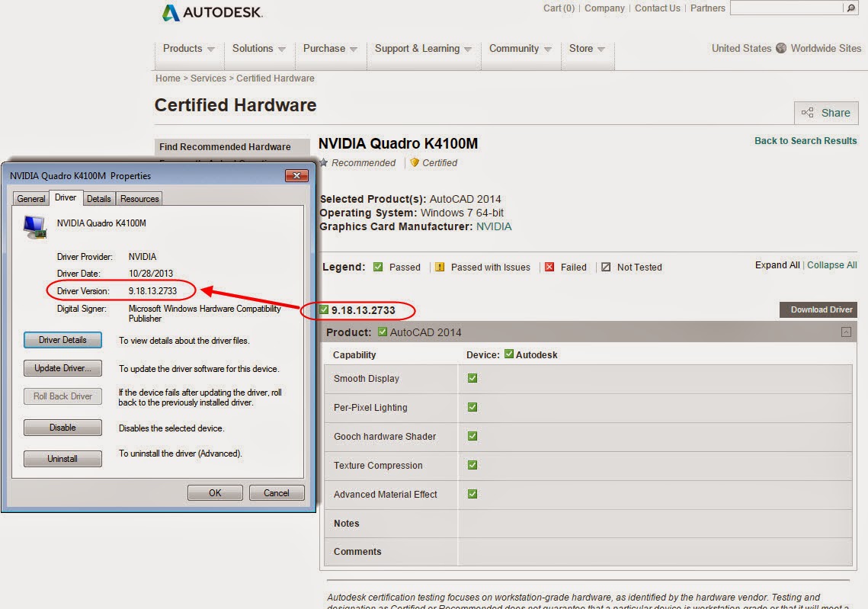This screenshot has height=609, width=868.
Task: Click OK in Properties dialog
Action: click(x=215, y=492)
